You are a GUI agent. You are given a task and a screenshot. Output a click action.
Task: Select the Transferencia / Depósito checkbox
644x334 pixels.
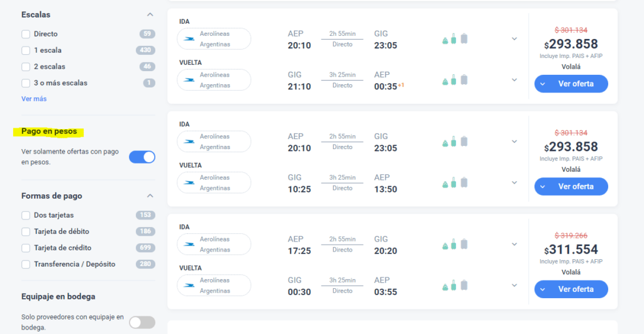point(26,264)
